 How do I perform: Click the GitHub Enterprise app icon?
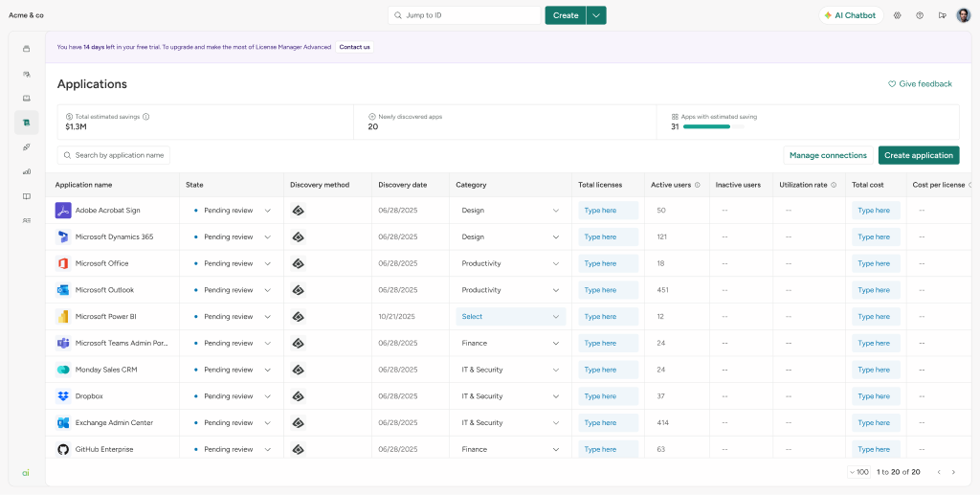tap(63, 449)
